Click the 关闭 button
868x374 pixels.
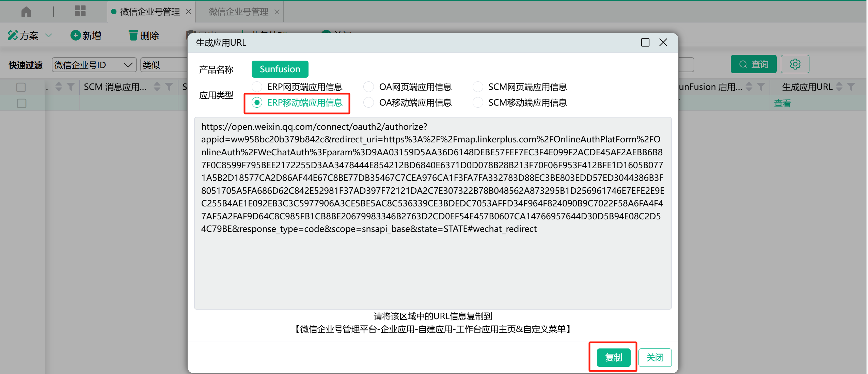click(x=654, y=357)
